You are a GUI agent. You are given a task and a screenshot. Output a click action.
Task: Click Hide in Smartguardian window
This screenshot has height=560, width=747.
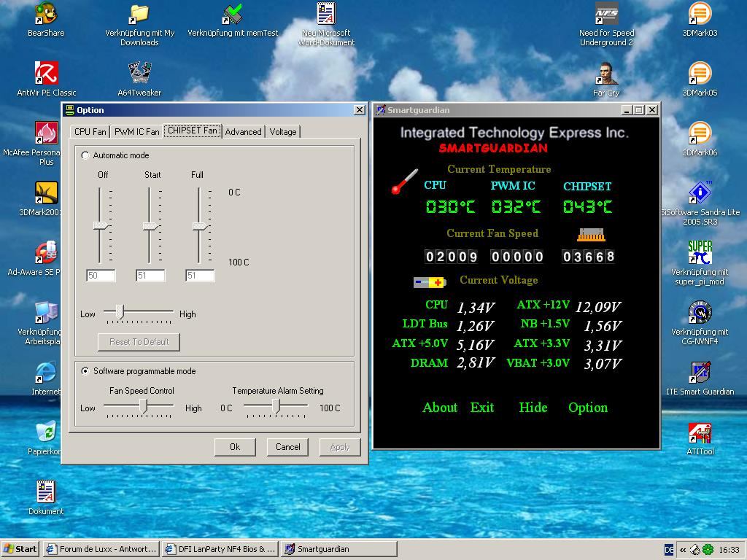tap(533, 408)
